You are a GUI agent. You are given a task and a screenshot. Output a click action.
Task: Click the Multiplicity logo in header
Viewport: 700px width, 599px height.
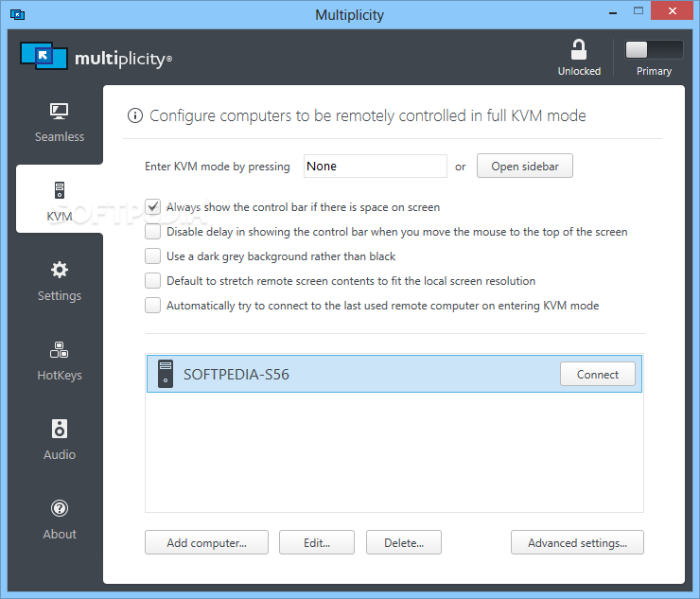[x=96, y=57]
